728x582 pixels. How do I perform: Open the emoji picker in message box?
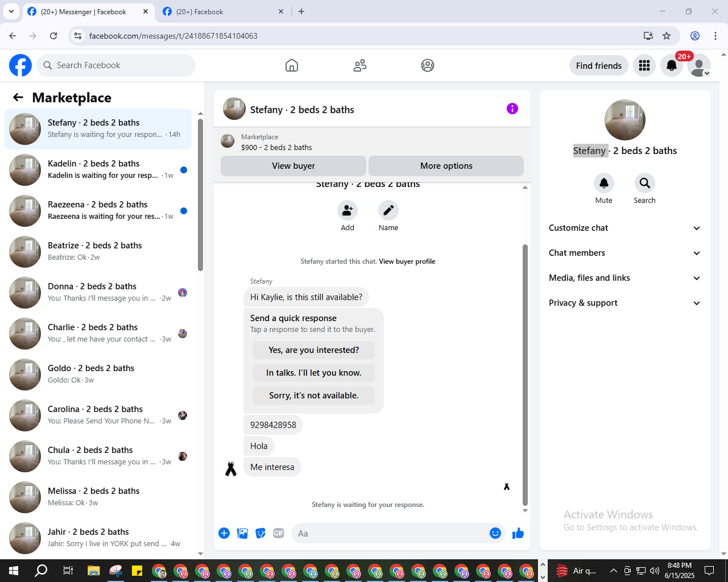495,533
